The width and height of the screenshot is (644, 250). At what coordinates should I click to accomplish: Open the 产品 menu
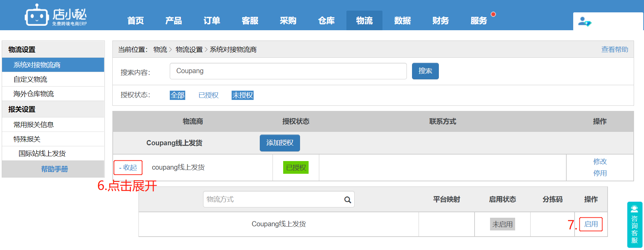click(174, 21)
